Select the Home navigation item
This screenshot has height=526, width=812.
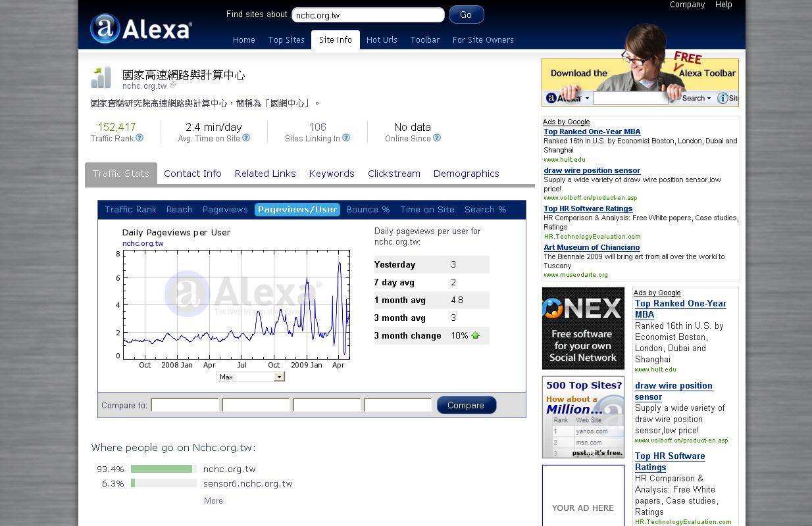243,40
